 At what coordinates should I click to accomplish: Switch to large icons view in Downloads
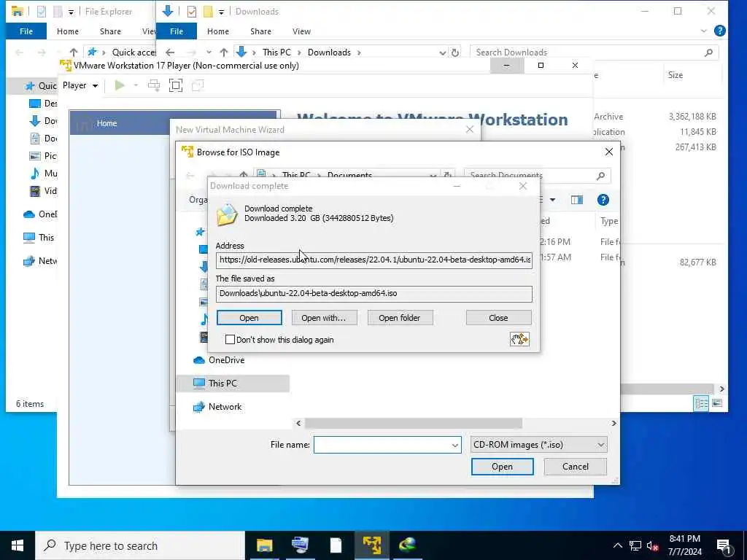(x=717, y=404)
